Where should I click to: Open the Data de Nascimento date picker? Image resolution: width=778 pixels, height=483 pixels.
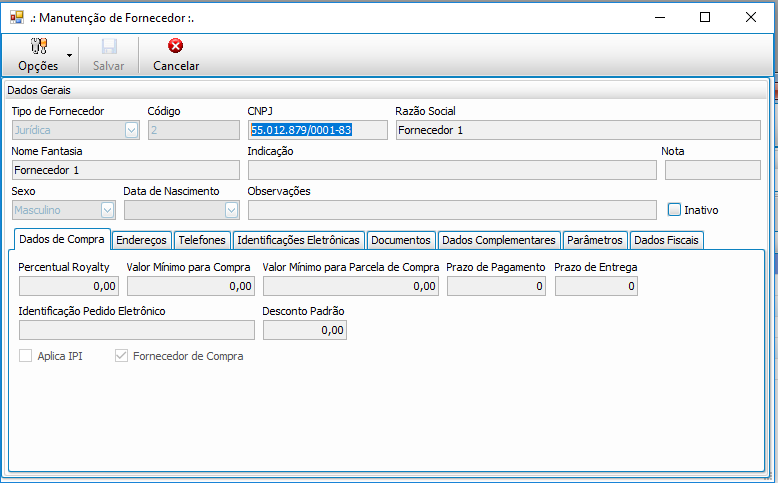pyautogui.click(x=231, y=210)
